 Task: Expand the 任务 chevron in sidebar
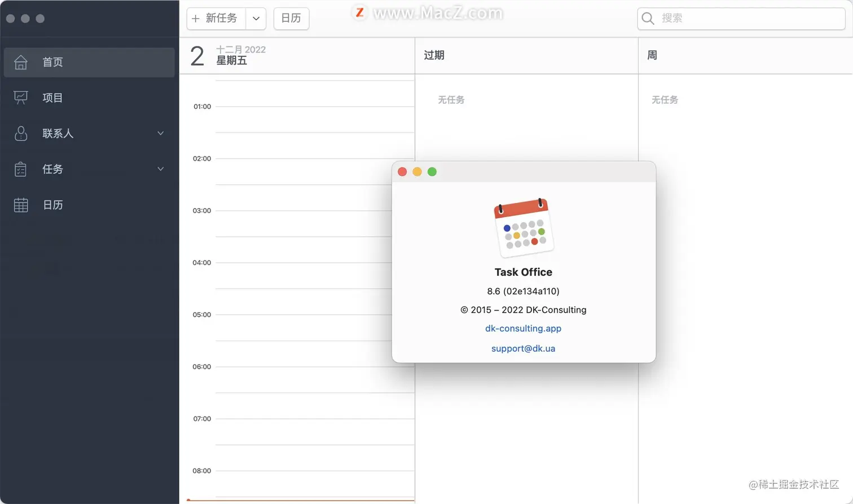click(161, 169)
